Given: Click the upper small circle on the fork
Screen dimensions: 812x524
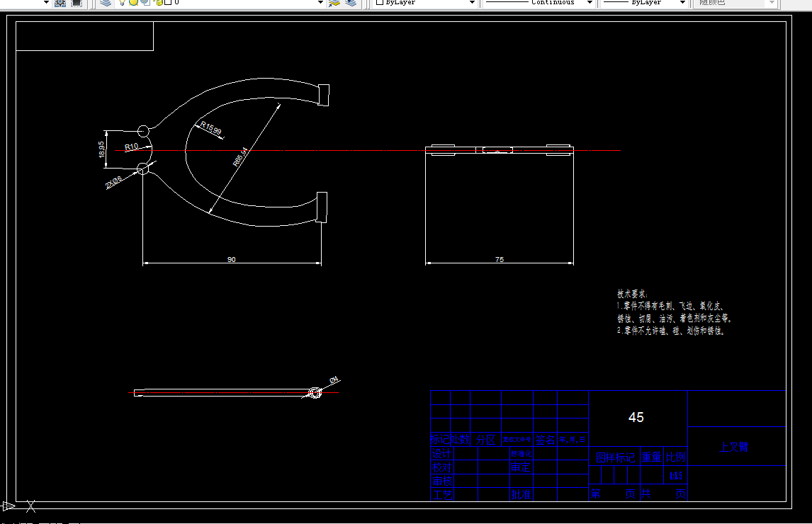Looking at the screenshot, I should pyautogui.click(x=143, y=131).
